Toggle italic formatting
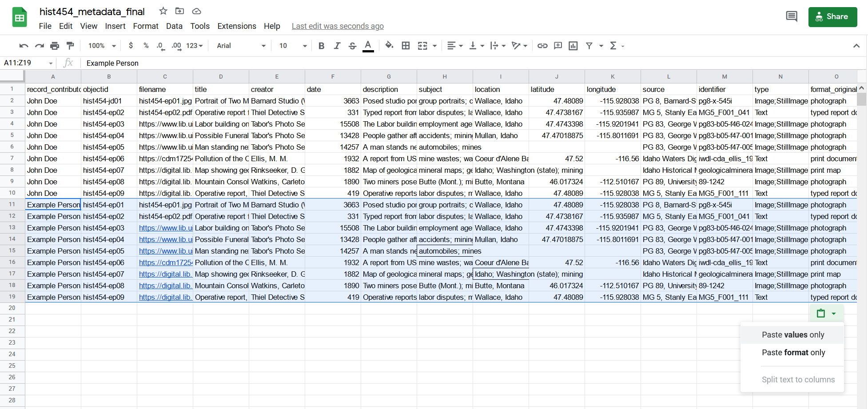868x409 pixels. (337, 46)
